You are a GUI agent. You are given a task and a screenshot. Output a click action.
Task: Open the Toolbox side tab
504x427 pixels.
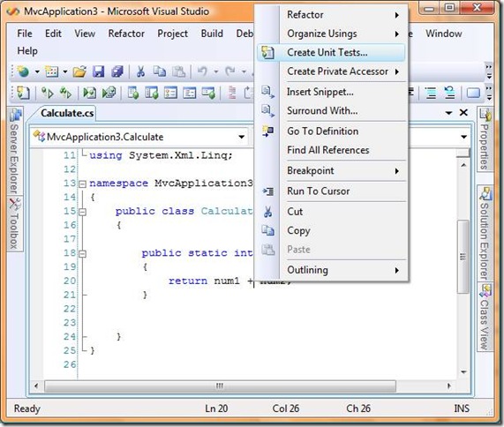coord(14,223)
